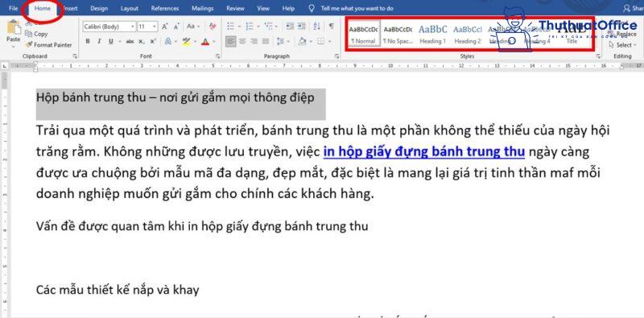Toggle superscript formatting

click(153, 42)
